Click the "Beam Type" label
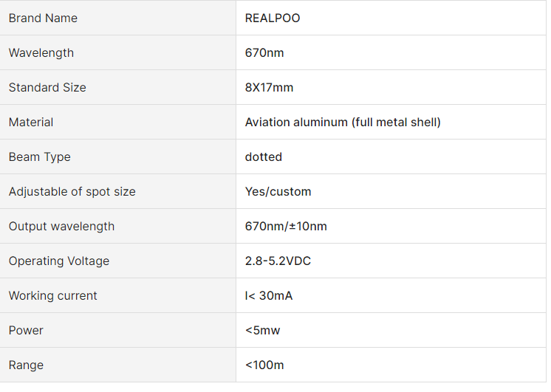 pos(40,157)
